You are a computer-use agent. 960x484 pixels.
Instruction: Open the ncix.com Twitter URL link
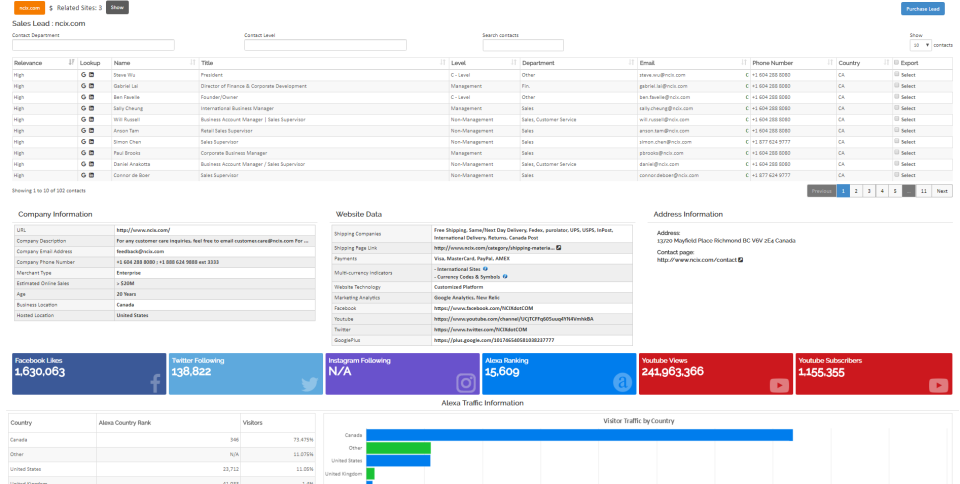click(x=480, y=329)
